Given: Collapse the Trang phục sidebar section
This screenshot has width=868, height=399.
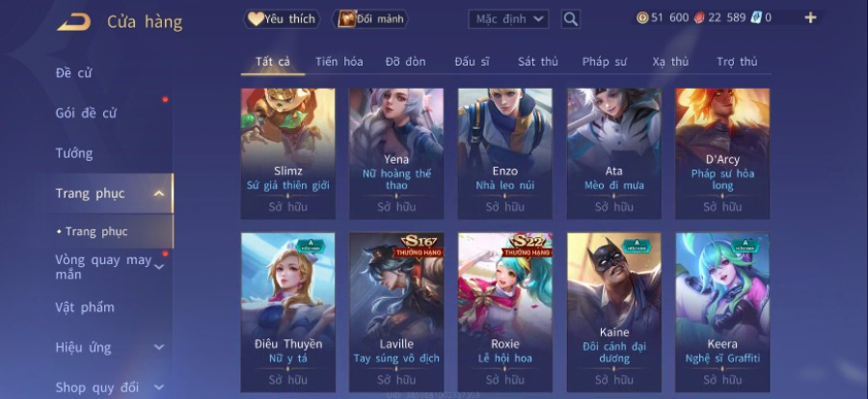Looking at the screenshot, I should click(159, 194).
